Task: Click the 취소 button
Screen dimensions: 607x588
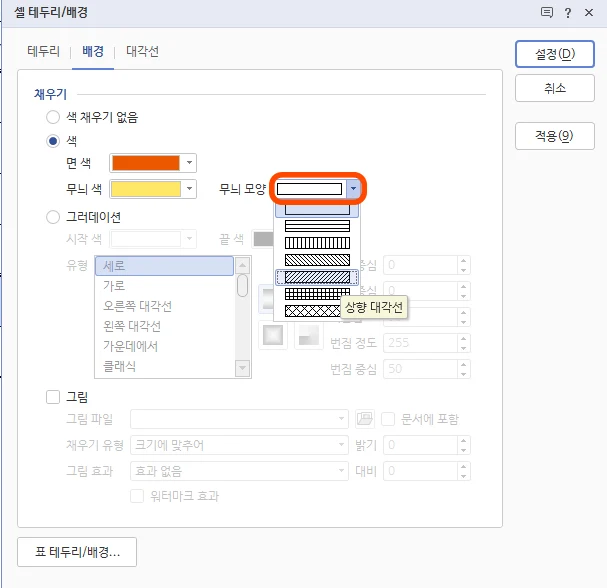Action: click(x=555, y=88)
